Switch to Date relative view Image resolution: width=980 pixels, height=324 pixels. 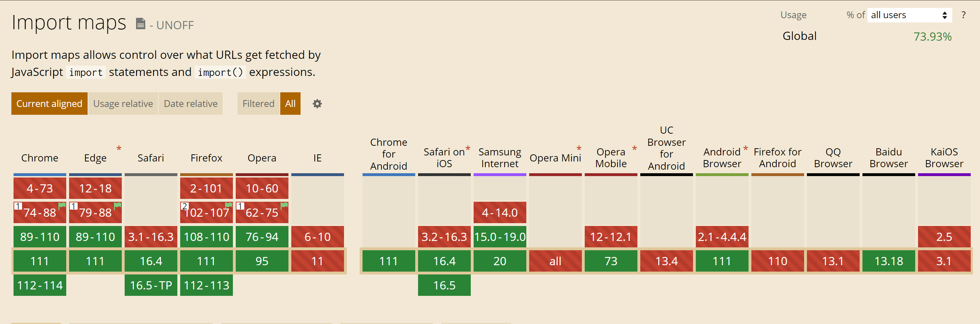tap(191, 104)
